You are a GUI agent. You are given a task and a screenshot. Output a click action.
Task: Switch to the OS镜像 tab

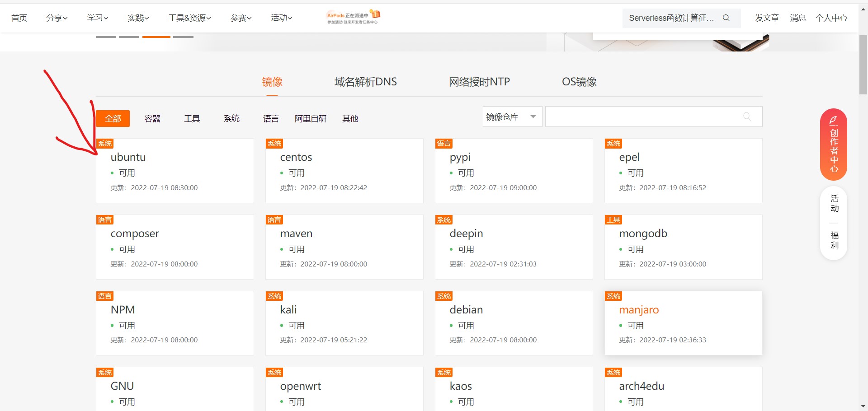(x=579, y=82)
